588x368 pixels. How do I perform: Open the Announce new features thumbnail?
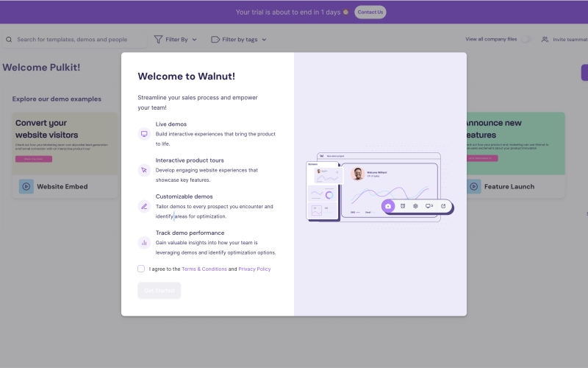[516, 144]
